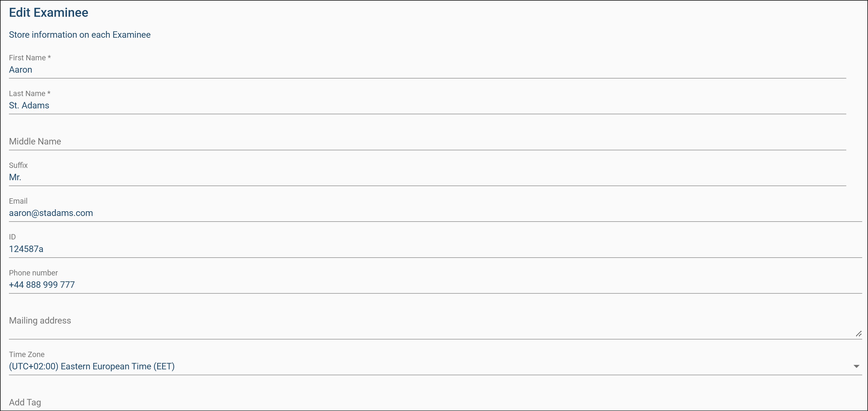Click the Mailing address resize handle
868x411 pixels.
click(859, 334)
